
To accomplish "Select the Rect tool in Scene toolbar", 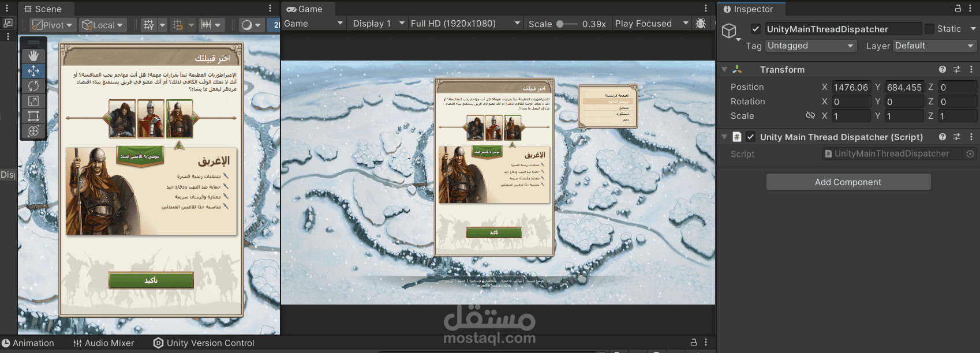I will [x=33, y=116].
